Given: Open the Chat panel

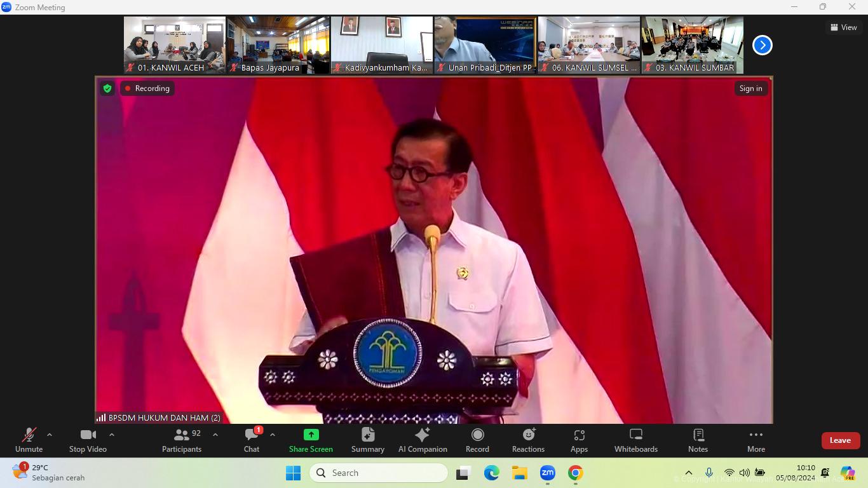Looking at the screenshot, I should [x=252, y=440].
